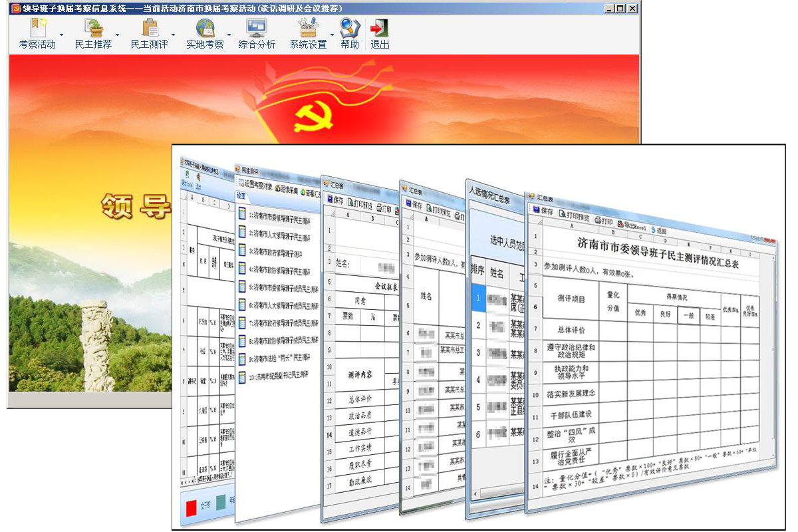Select list item 7:济南市政府领导班子成员民主测评
Screen dimensions: 798x532
click(x=278, y=324)
